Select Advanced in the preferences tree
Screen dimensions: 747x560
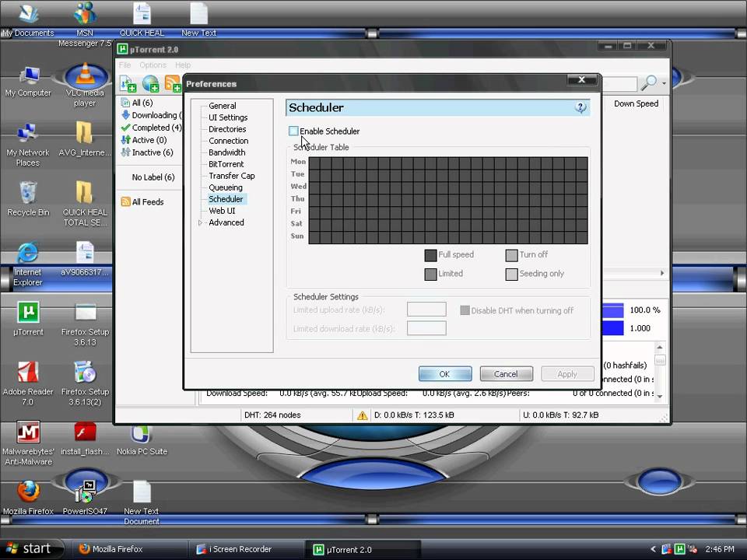226,222
